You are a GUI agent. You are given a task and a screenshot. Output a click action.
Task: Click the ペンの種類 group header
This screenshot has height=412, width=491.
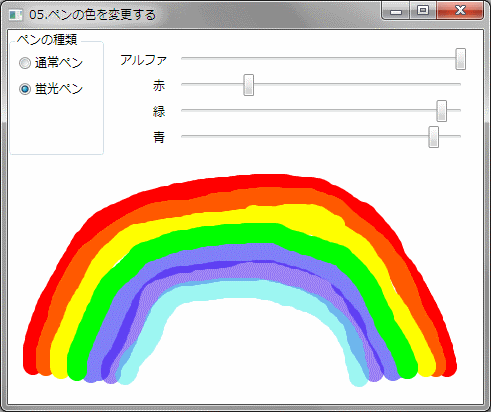click(47, 40)
